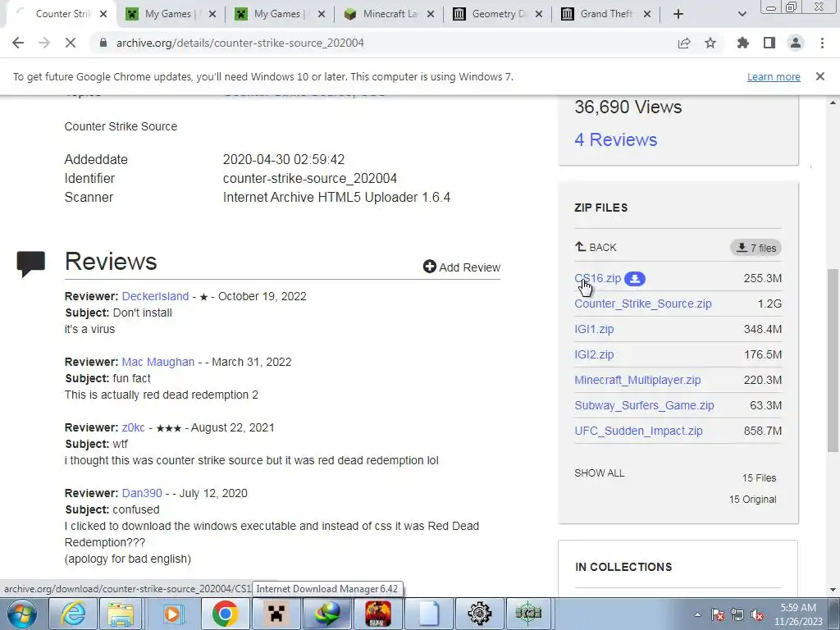Click the network tray icon
Image resolution: width=840 pixels, height=630 pixels.
click(x=737, y=615)
